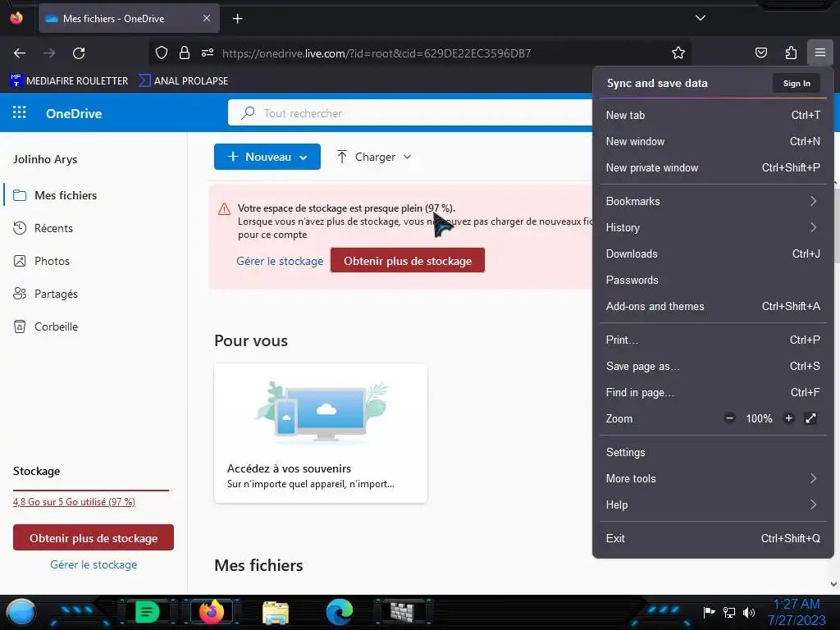The image size is (840, 630).
Task: Open Add-ons and themes menu entry
Action: (713, 307)
